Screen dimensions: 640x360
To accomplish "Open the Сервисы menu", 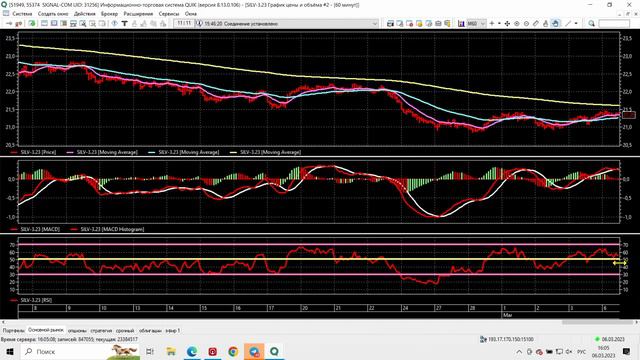I will [169, 13].
